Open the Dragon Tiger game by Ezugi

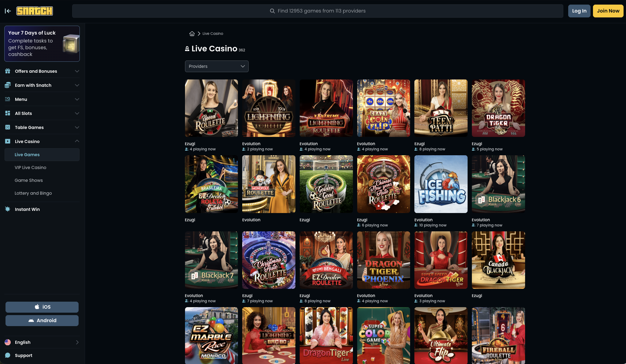[x=498, y=108]
